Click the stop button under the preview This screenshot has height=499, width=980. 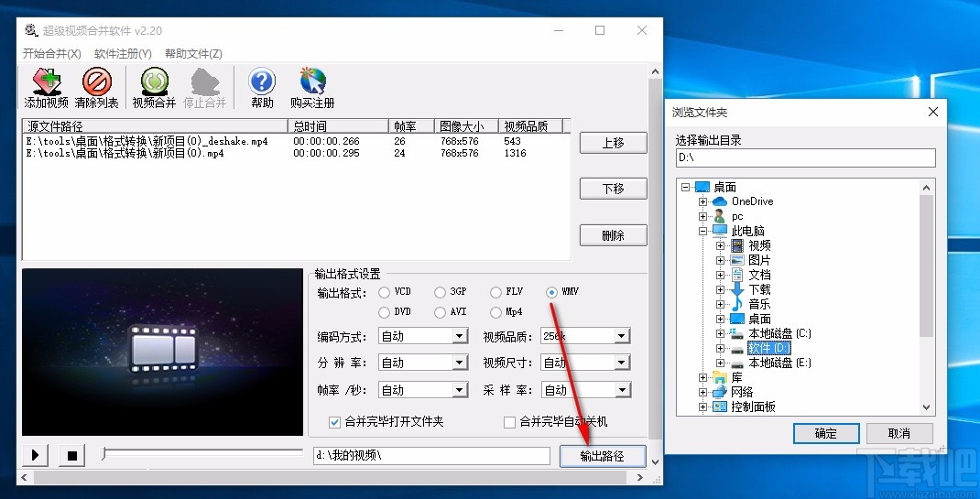71,455
